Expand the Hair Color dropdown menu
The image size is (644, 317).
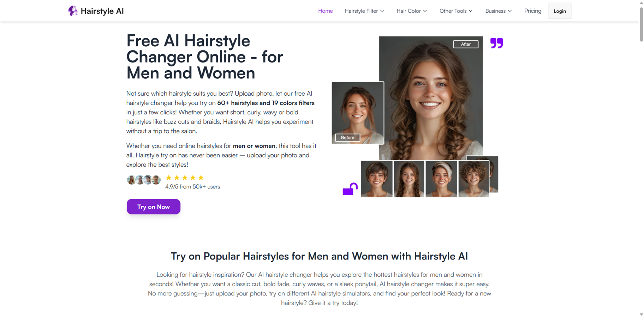(x=412, y=11)
